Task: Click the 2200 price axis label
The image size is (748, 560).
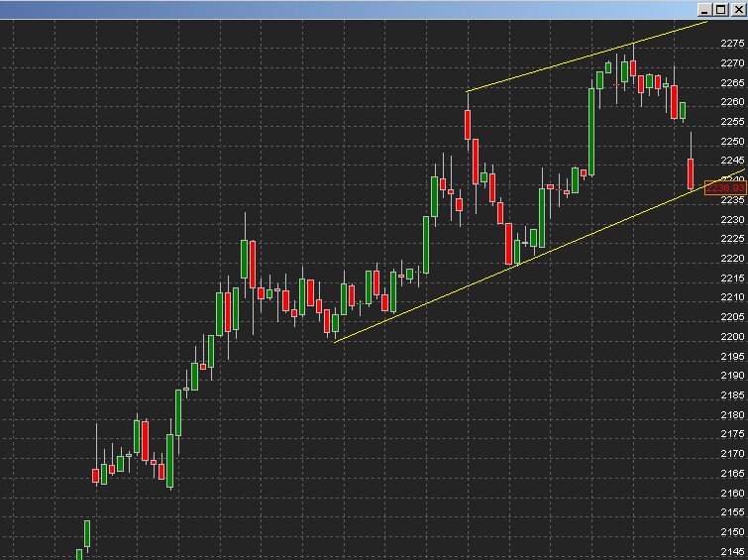Action: [732, 337]
